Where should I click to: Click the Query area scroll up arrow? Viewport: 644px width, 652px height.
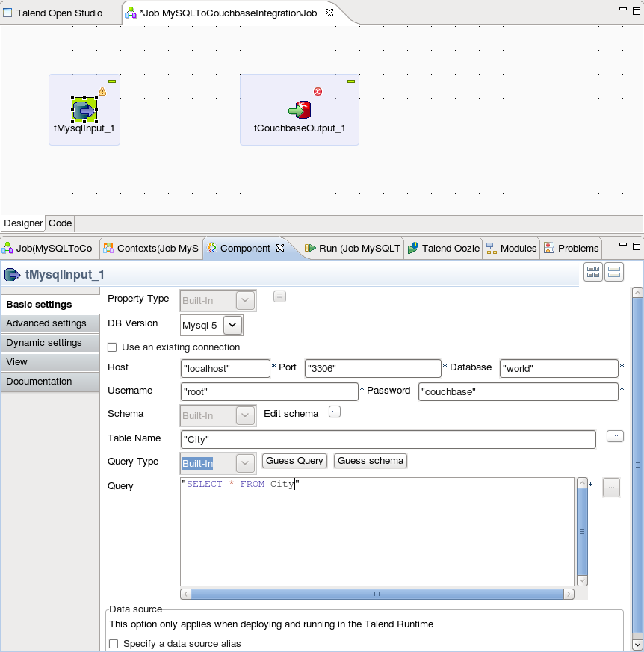583,482
